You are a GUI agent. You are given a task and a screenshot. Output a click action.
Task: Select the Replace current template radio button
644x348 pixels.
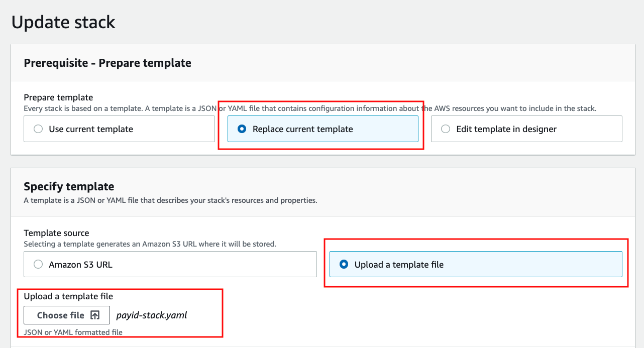tap(242, 129)
